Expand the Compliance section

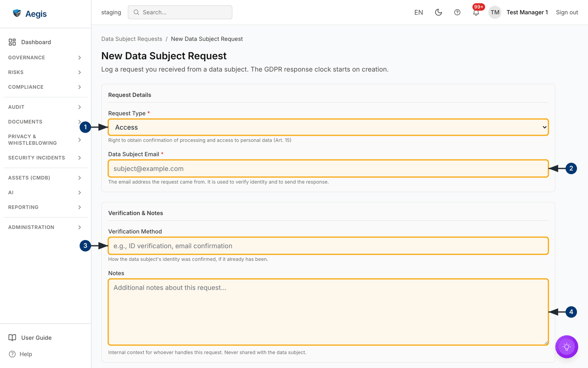(45, 87)
